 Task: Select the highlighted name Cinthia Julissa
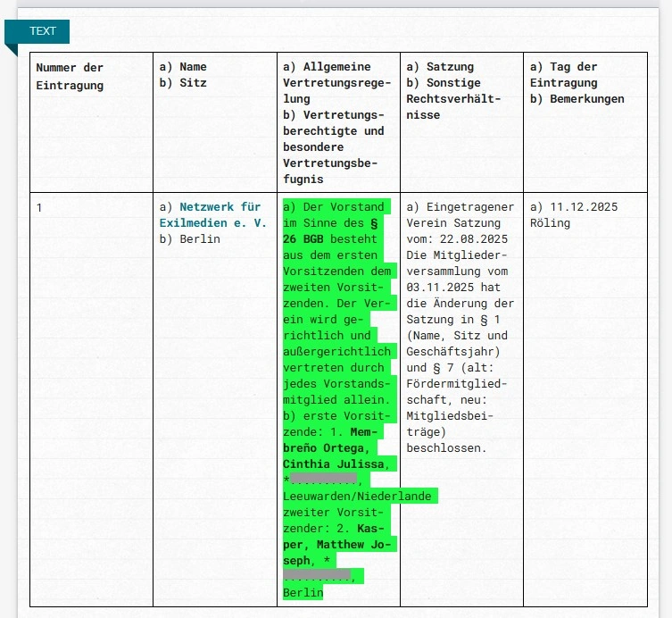(x=335, y=464)
